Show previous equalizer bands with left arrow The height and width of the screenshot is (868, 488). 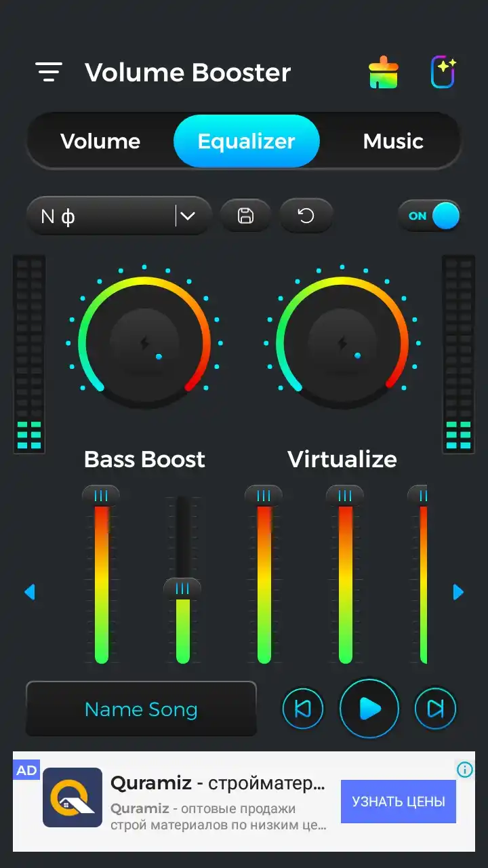(29, 592)
